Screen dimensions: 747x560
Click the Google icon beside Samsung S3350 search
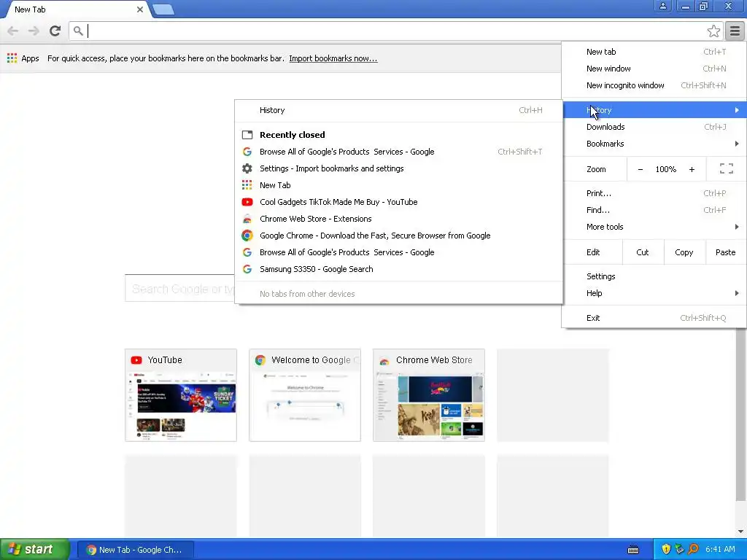point(247,269)
